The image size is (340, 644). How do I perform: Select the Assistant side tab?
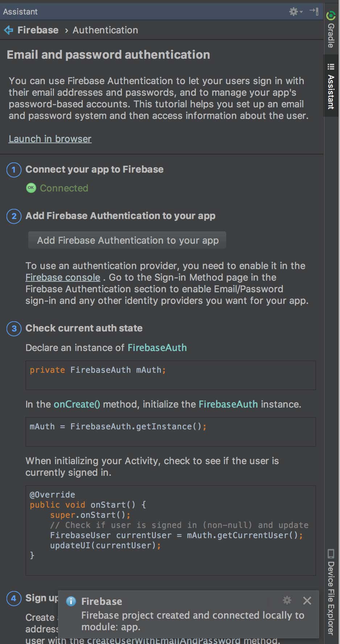coord(331,86)
